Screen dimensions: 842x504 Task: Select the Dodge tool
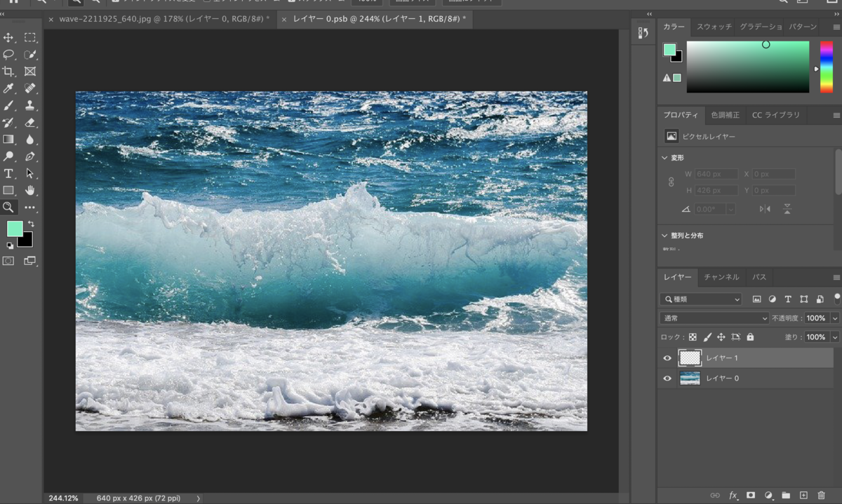(9, 156)
